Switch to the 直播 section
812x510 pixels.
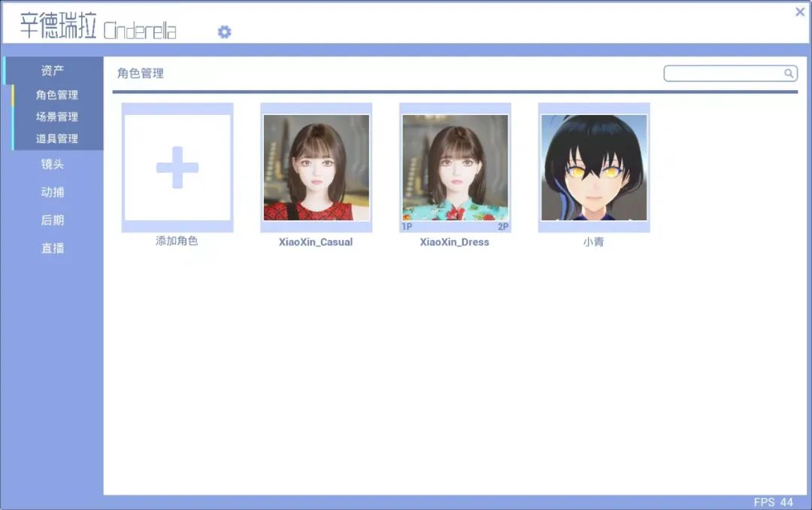(53, 248)
